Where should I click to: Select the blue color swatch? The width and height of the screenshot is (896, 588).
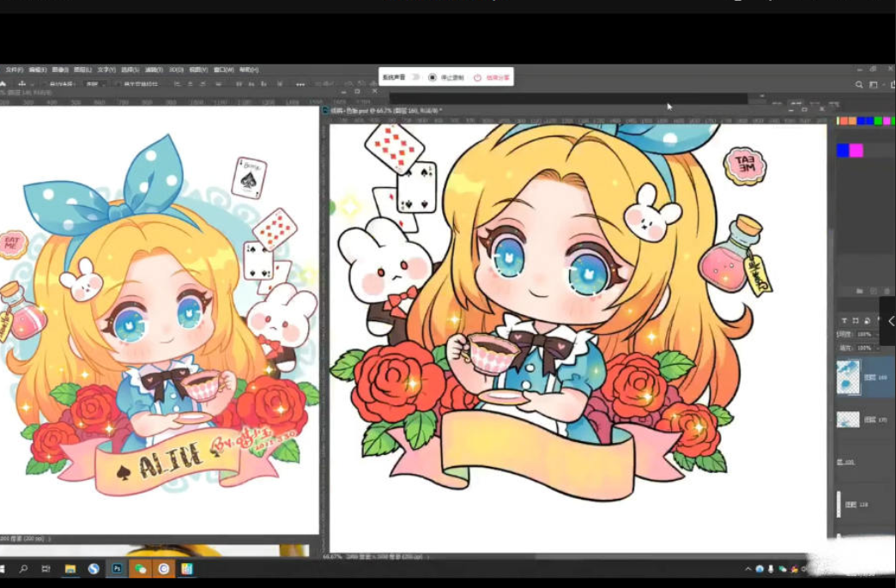click(843, 150)
